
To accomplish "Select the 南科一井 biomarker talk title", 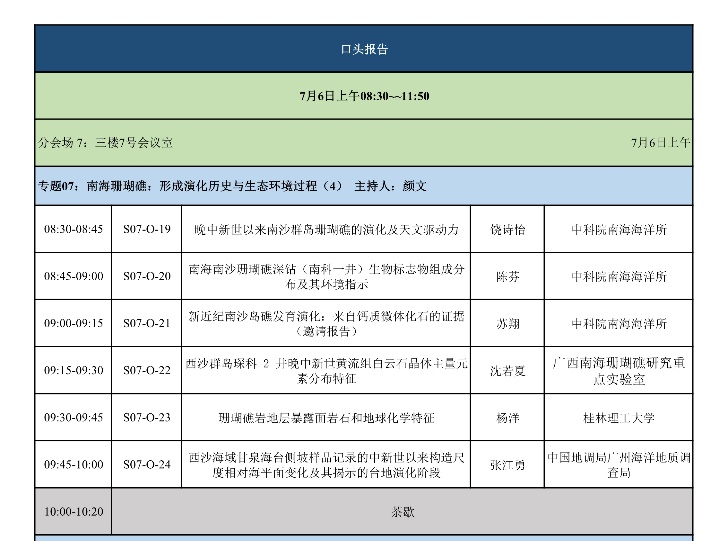I will 328,276.
